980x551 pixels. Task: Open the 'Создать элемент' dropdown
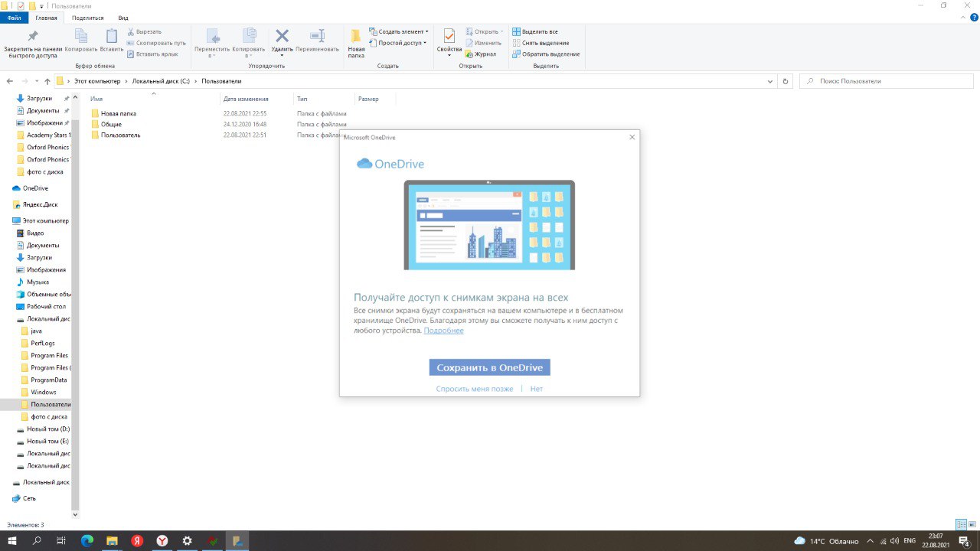click(x=398, y=32)
